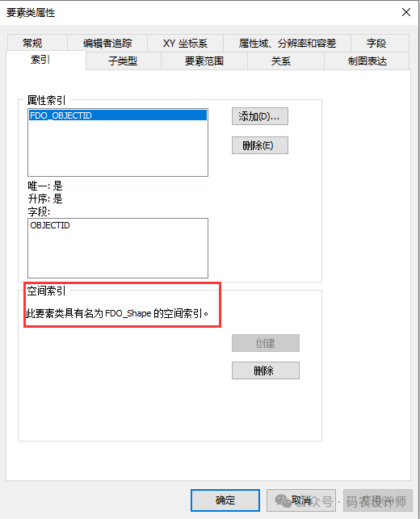This screenshot has height=519, width=420.
Task: Close the 要素类属性 dialog
Action: pyautogui.click(x=406, y=12)
